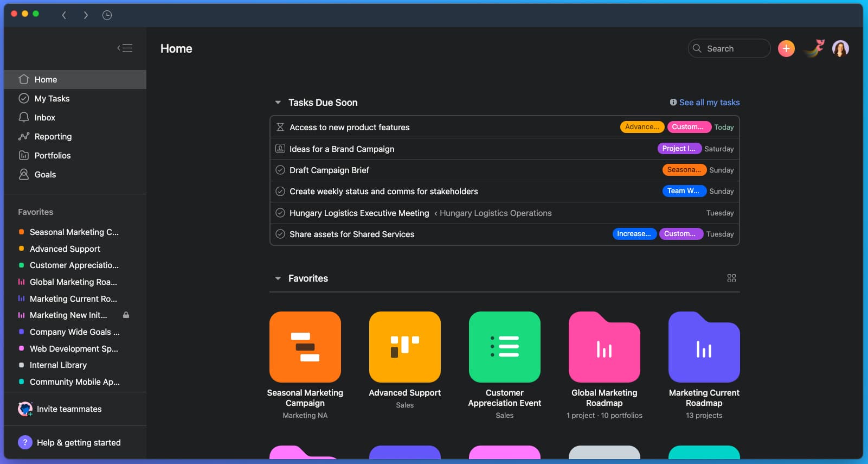This screenshot has width=868, height=464.
Task: Click the Advanced Support project icon tile
Action: (x=404, y=347)
